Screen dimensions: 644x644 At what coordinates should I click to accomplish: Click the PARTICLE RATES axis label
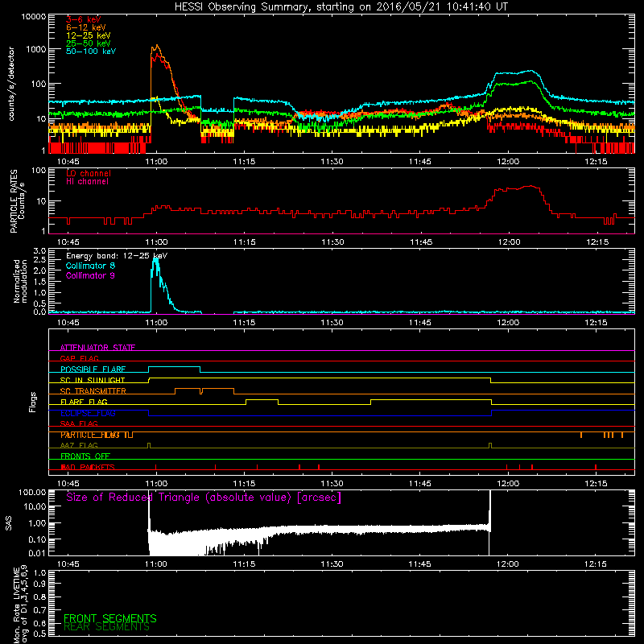pos(14,201)
